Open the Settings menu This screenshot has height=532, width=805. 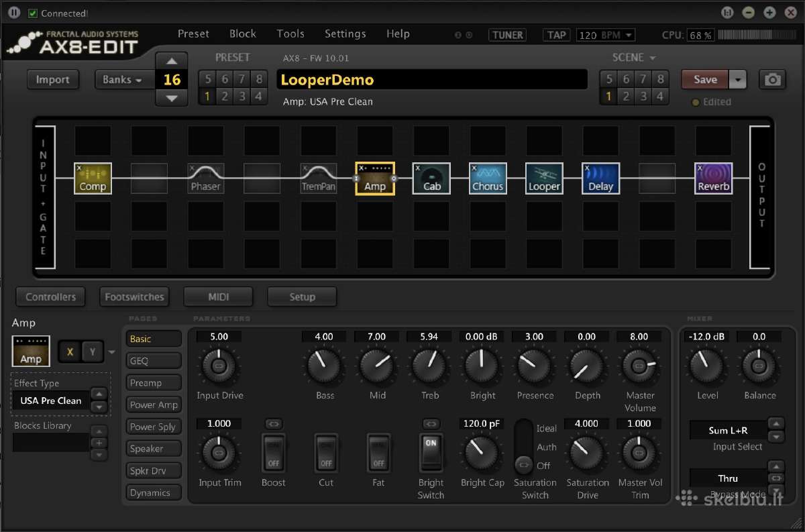tap(345, 34)
